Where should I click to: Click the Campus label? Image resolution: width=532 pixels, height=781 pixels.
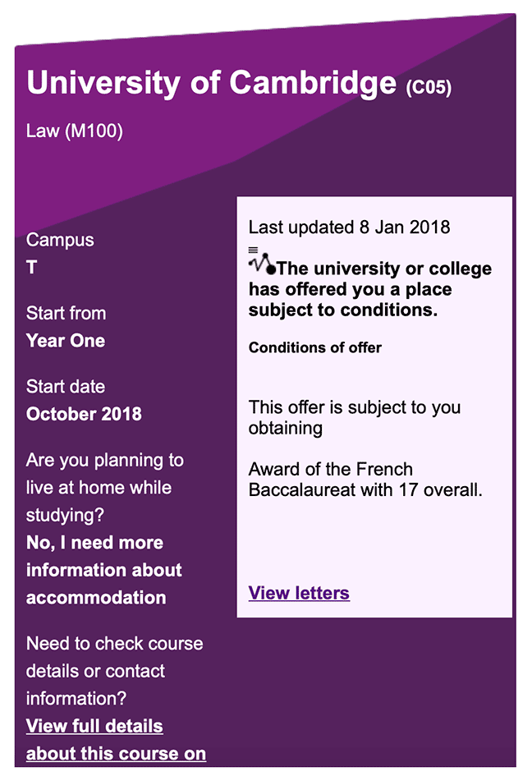click(x=60, y=240)
